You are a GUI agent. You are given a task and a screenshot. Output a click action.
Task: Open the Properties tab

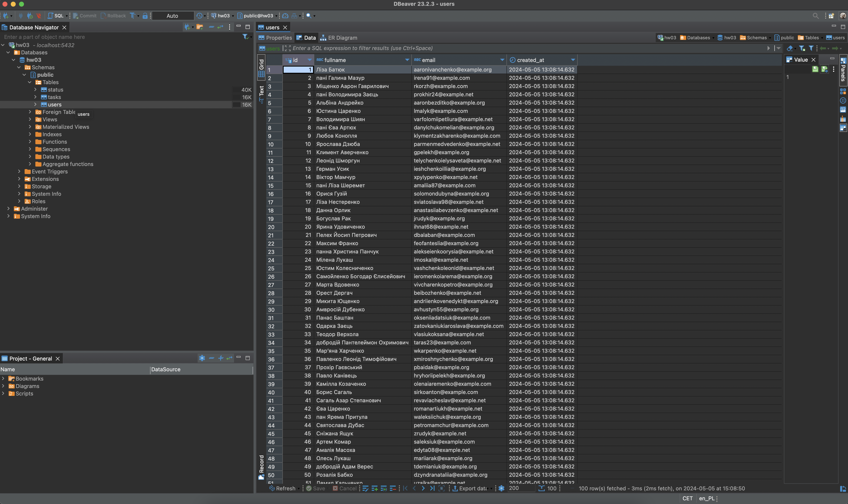click(x=275, y=38)
